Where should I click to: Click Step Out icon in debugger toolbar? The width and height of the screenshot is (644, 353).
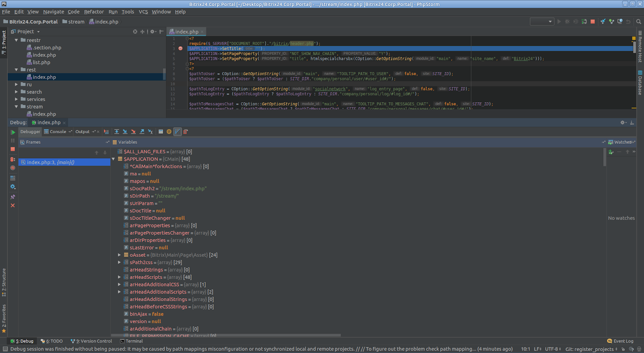[x=142, y=132]
